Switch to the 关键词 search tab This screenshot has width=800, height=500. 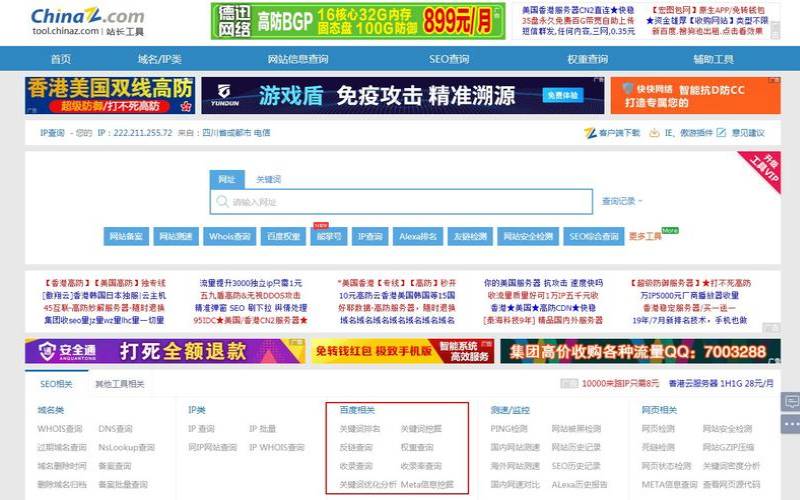pos(268,179)
